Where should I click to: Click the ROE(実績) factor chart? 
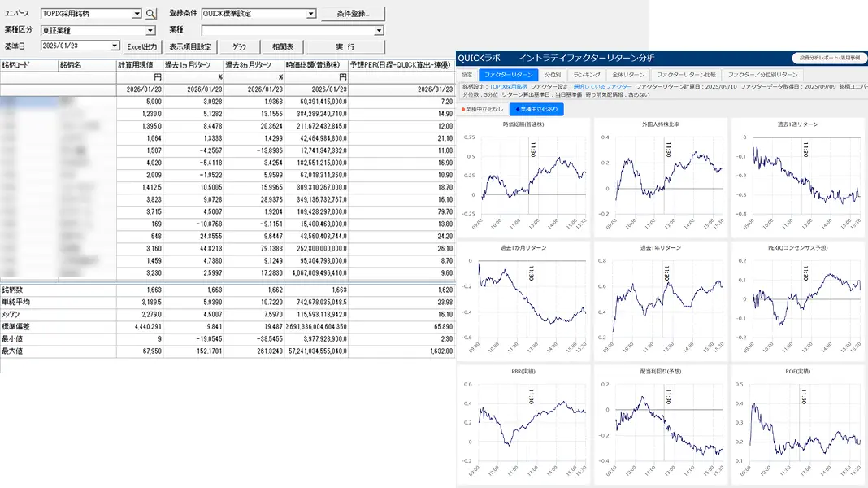797,425
